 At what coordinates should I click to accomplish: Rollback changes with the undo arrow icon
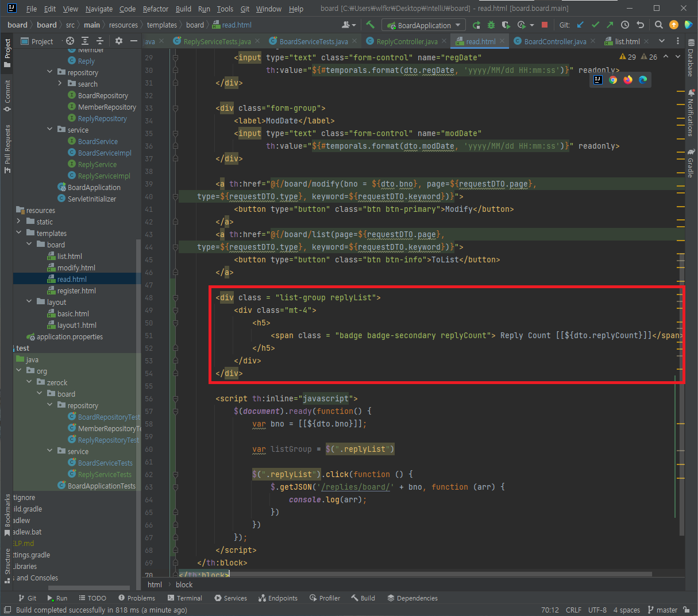640,25
